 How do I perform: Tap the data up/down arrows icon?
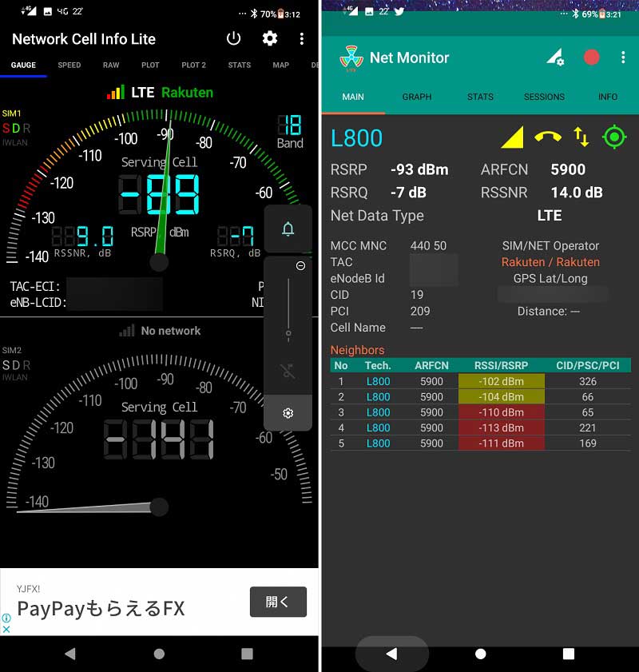pyautogui.click(x=581, y=137)
